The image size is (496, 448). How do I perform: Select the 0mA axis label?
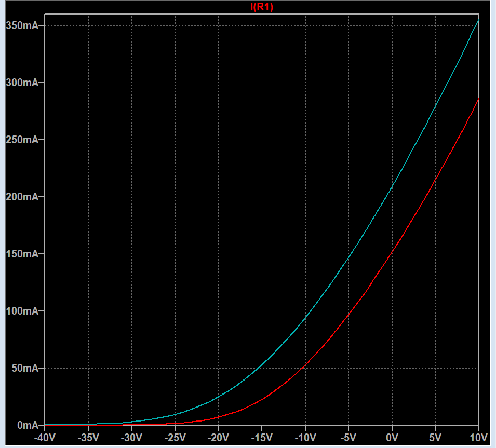coord(28,426)
